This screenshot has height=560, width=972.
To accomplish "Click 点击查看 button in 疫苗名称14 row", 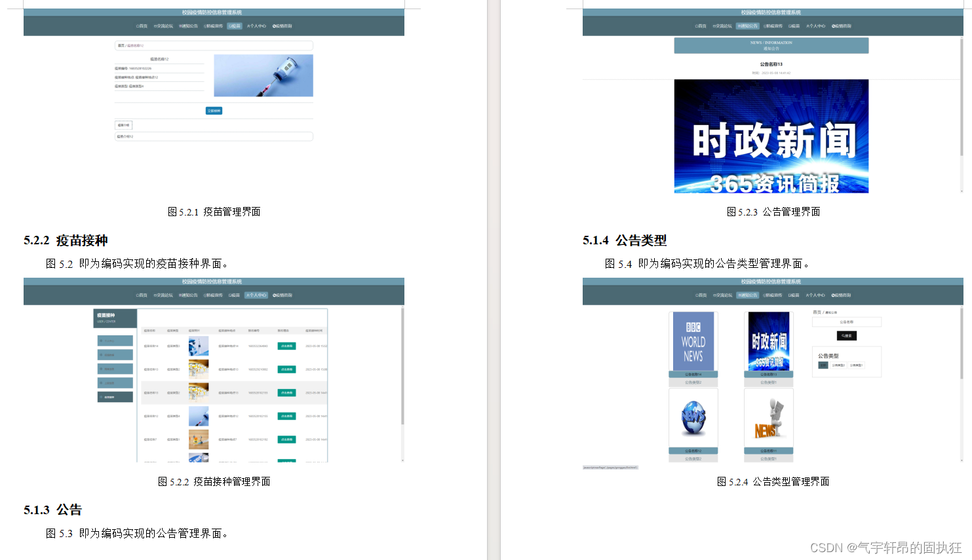I will [x=286, y=346].
